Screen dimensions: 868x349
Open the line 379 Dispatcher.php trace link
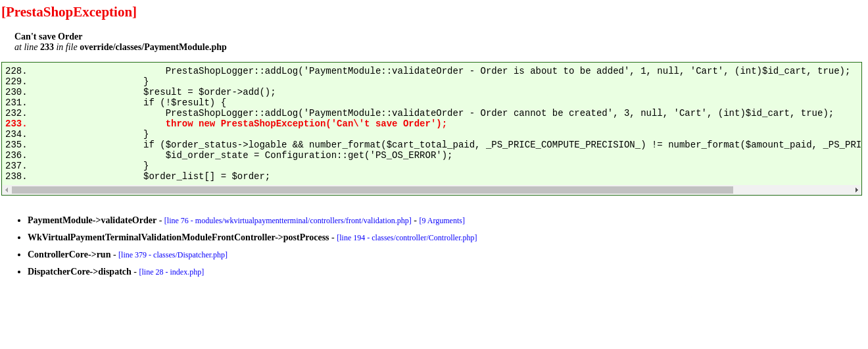173,255
